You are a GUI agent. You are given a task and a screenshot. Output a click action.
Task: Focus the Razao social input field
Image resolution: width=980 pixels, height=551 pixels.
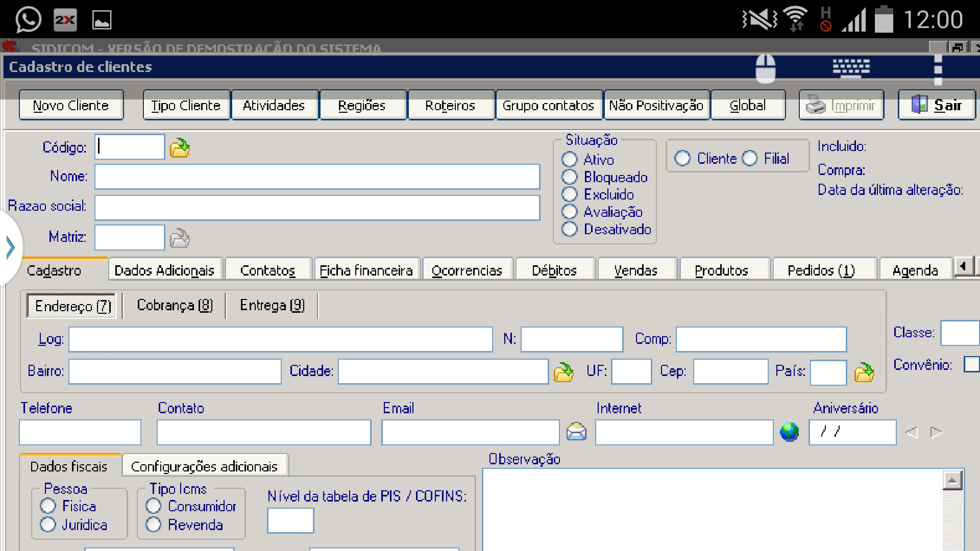tap(317, 208)
